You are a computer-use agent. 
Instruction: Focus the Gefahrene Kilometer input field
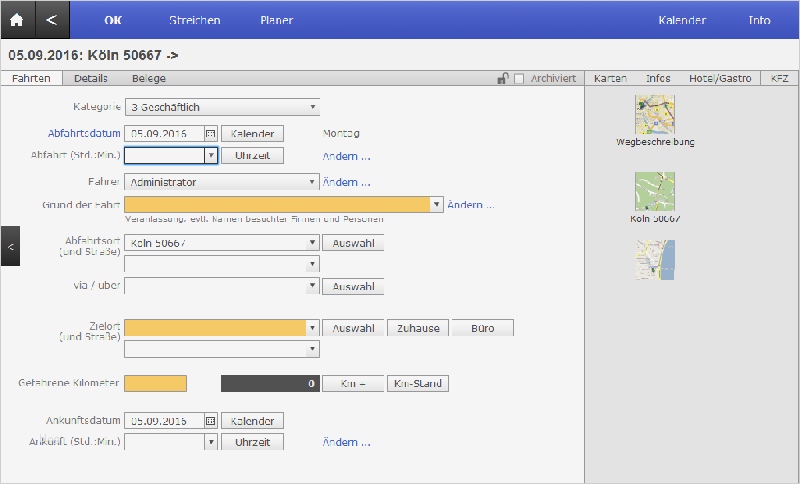pyautogui.click(x=156, y=384)
